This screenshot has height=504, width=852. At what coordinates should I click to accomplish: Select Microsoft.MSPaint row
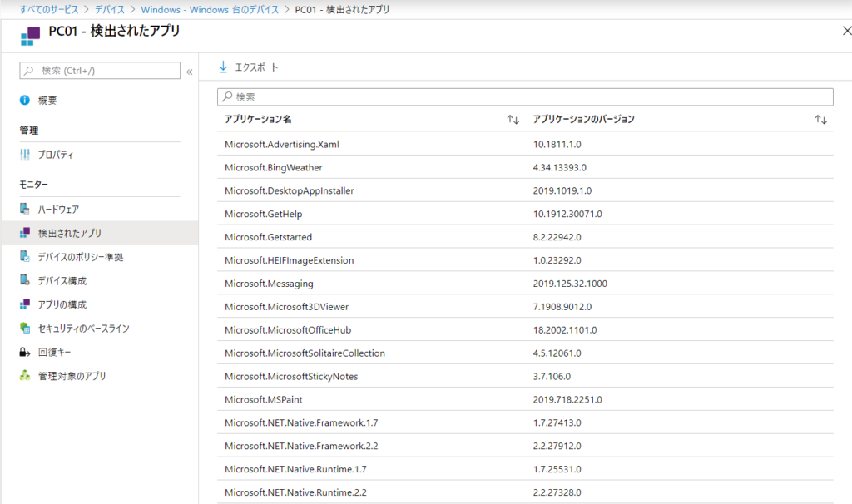click(x=526, y=399)
